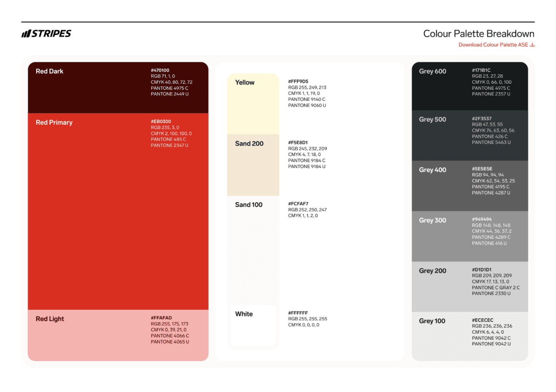
Task: Click the #EB0300 hex code text
Action: coord(161,121)
